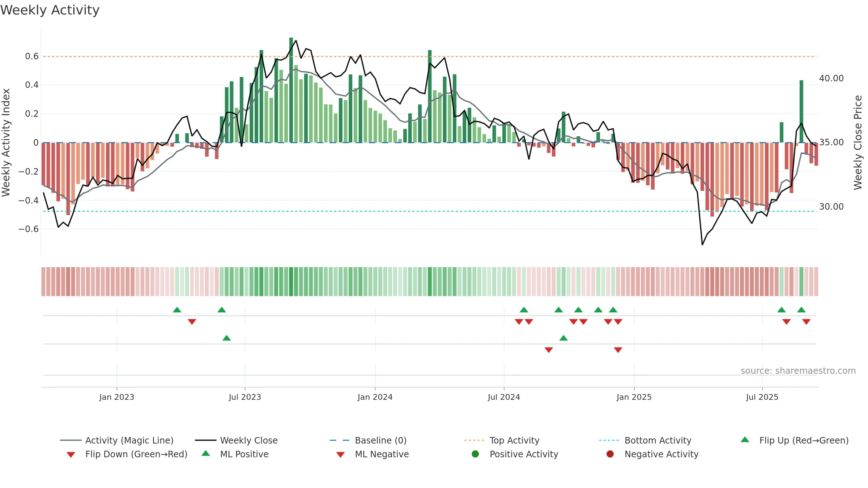Viewport: 868px width, 488px height.
Task: Toggle Flip Down (Green→Red) legend entry
Action: pos(127,454)
